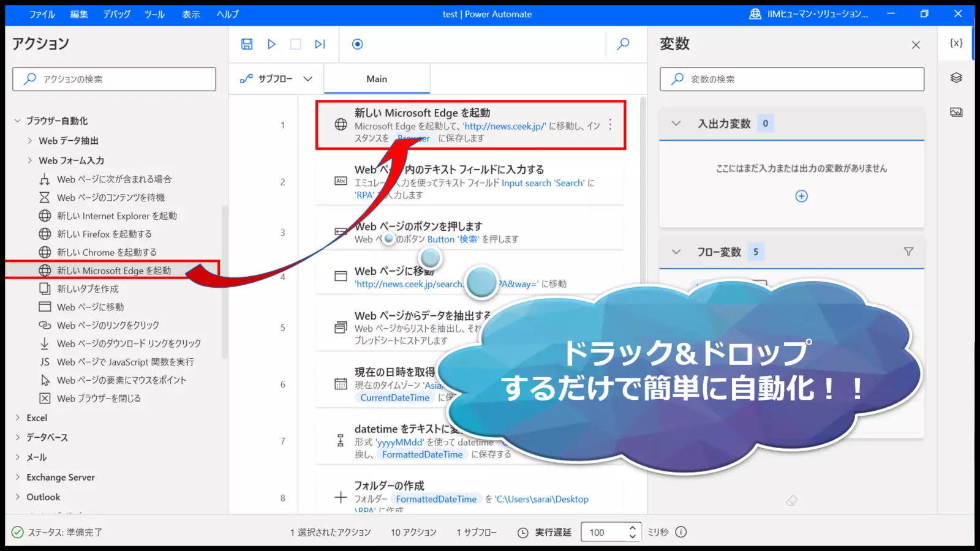The height and width of the screenshot is (551, 980).
Task: Expand Web フォーム入力 group
Action: (x=30, y=160)
